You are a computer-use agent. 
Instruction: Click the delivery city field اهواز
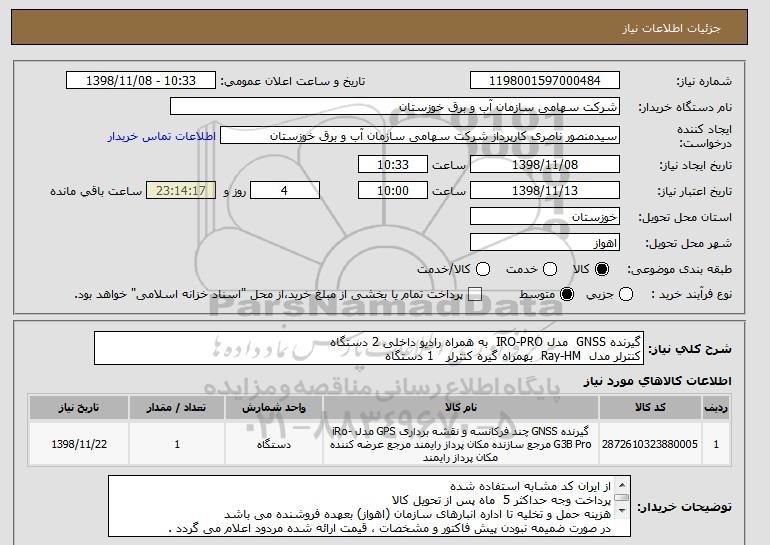(x=545, y=243)
